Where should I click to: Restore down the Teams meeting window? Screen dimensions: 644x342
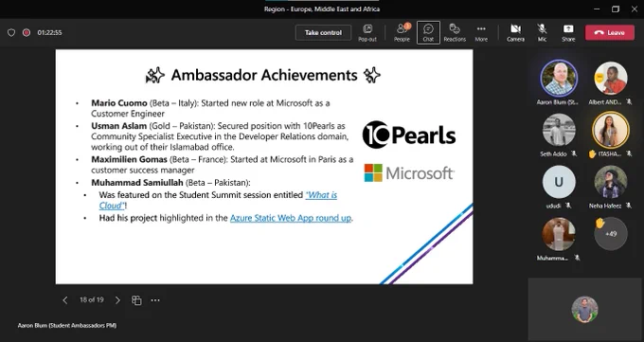click(616, 9)
